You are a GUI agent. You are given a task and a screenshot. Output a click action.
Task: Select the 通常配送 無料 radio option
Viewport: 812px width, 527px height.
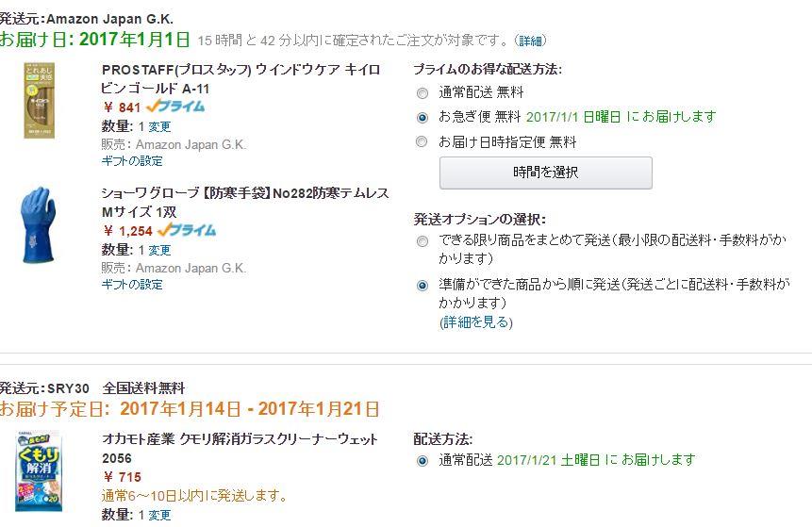423,93
